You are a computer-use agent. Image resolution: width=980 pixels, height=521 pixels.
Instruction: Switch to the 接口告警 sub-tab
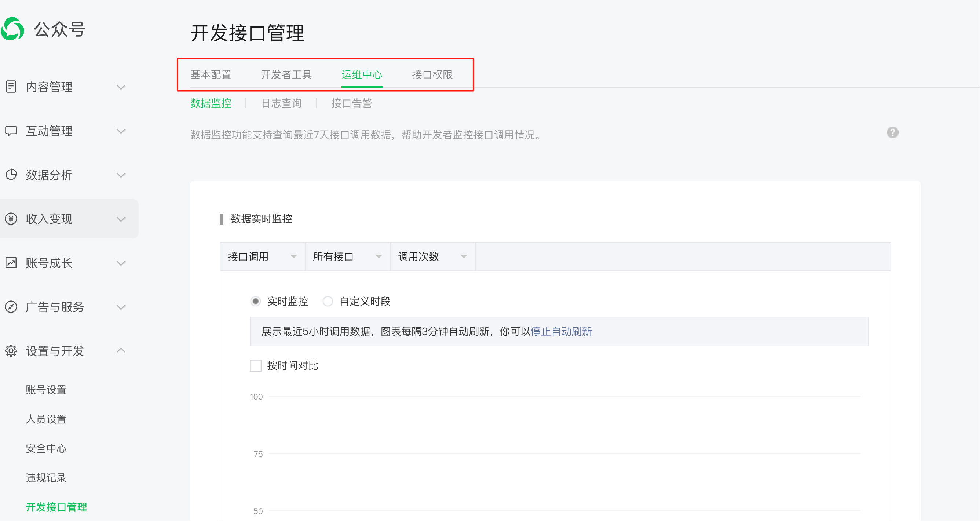pyautogui.click(x=351, y=103)
